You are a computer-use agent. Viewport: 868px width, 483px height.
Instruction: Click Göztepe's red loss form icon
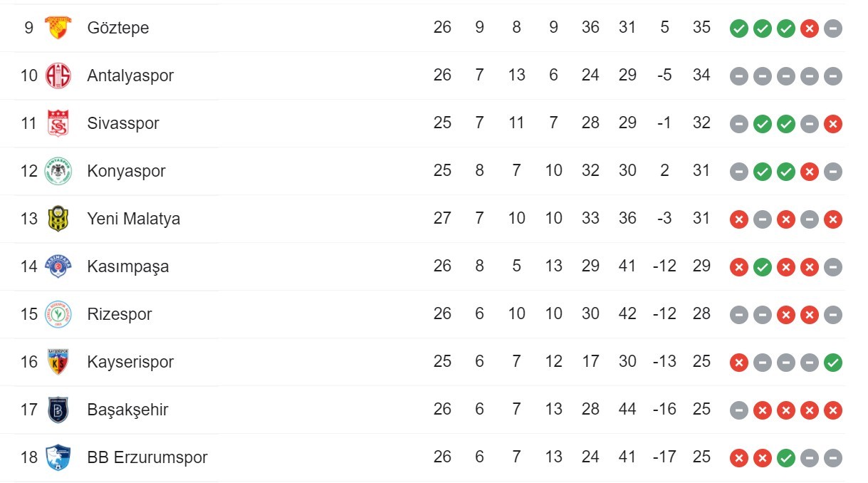coord(809,28)
